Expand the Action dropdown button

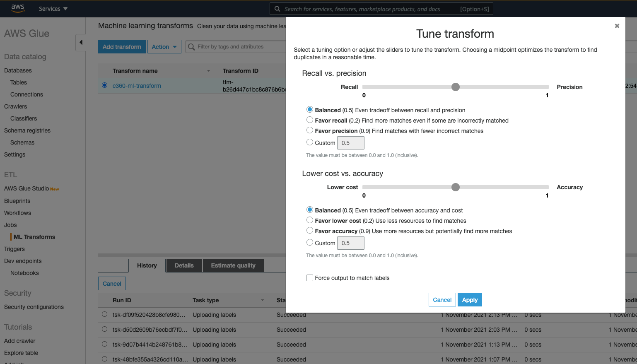click(164, 47)
